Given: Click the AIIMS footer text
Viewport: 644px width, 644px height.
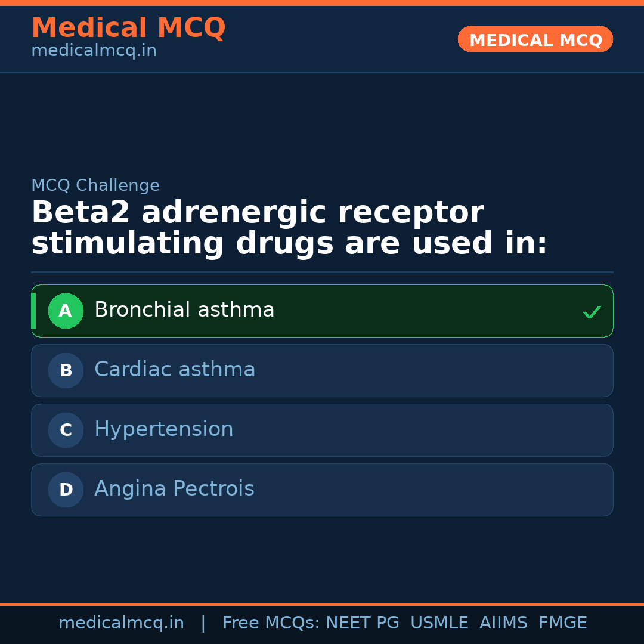Looking at the screenshot, I should click(503, 623).
